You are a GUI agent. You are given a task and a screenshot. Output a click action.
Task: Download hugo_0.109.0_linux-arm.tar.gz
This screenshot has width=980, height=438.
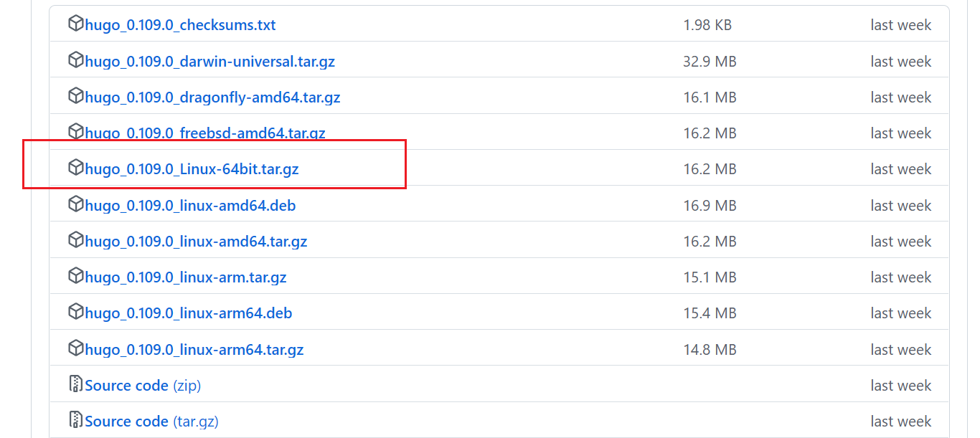[186, 277]
